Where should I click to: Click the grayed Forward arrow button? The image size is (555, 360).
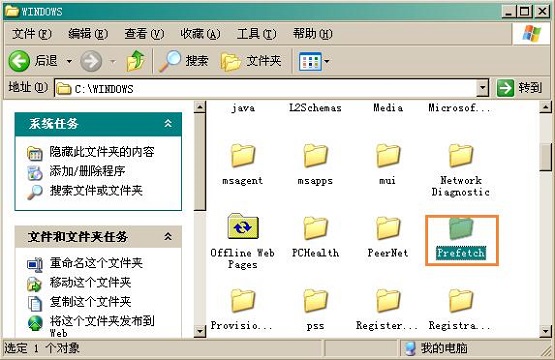[x=91, y=61]
